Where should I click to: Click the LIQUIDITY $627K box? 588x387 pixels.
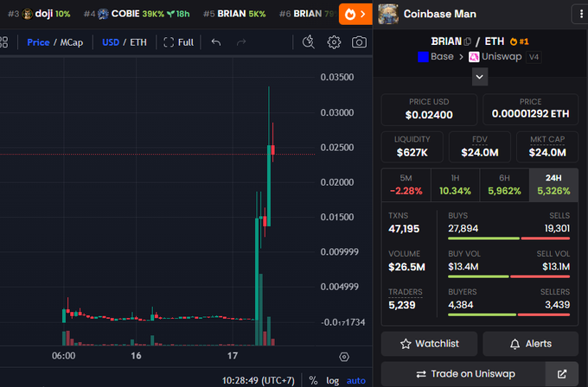click(412, 147)
